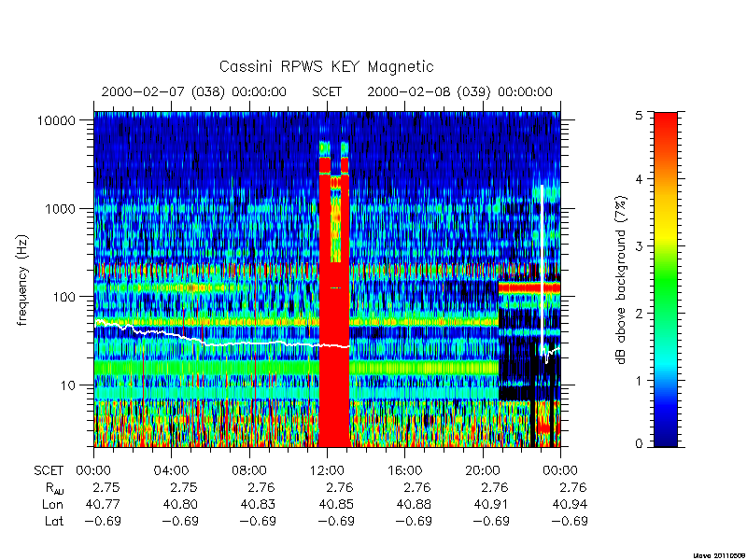Click the R_AU value 2.76 under 12:00

[340, 487]
